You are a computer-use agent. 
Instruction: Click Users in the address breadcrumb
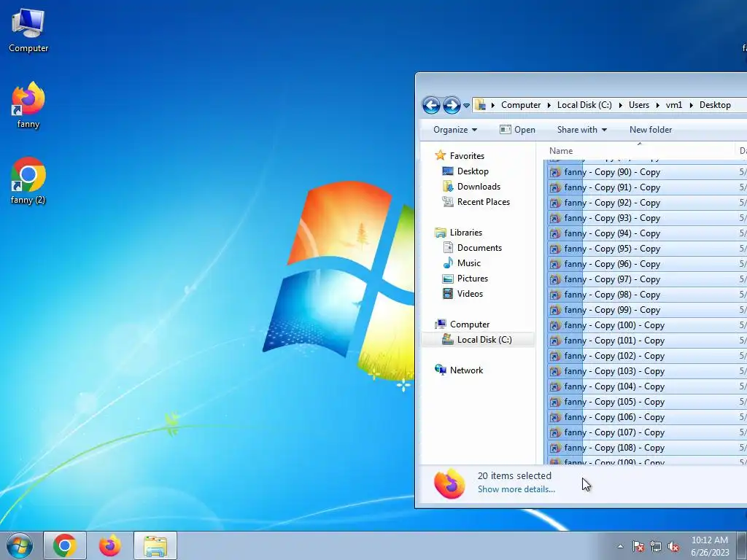point(639,105)
